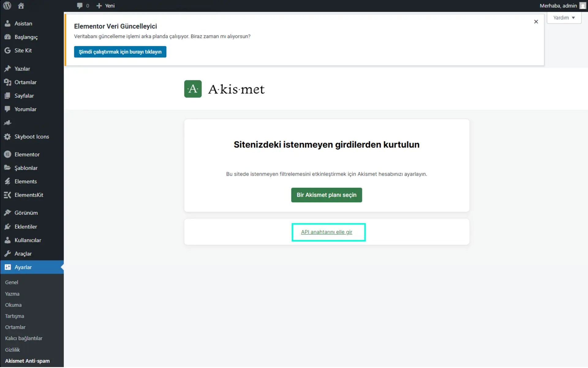
Task: Open Akismet Anti-spam submenu item
Action: click(27, 361)
